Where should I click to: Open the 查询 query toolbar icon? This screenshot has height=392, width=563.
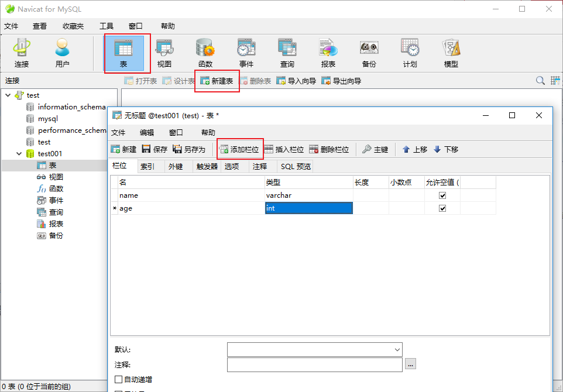(x=287, y=53)
